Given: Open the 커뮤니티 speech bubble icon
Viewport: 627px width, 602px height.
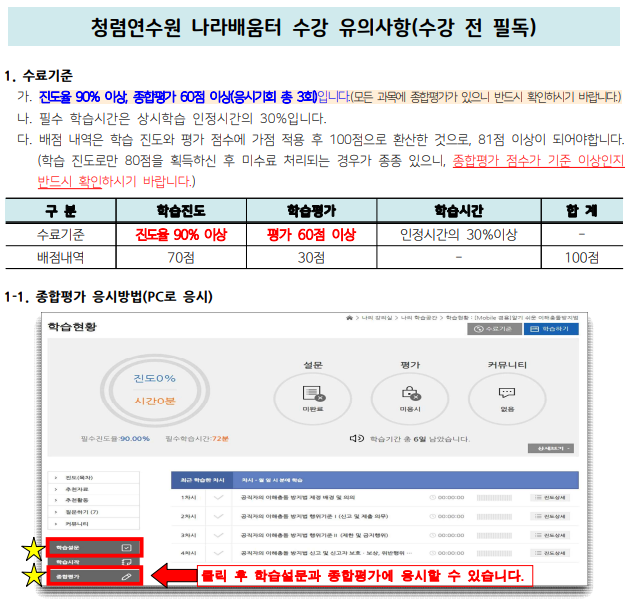Looking at the screenshot, I should click(x=507, y=392).
